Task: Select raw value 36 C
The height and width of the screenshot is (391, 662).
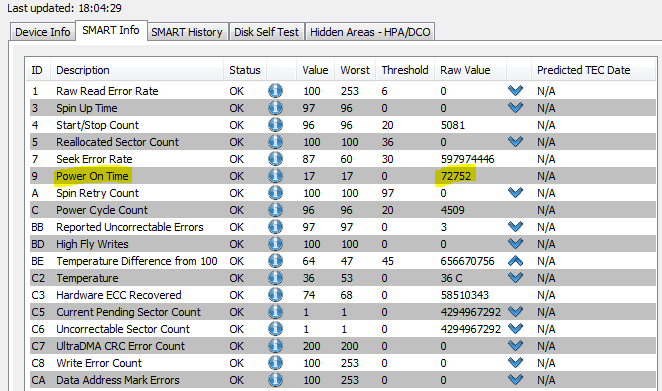Action: 452,278
